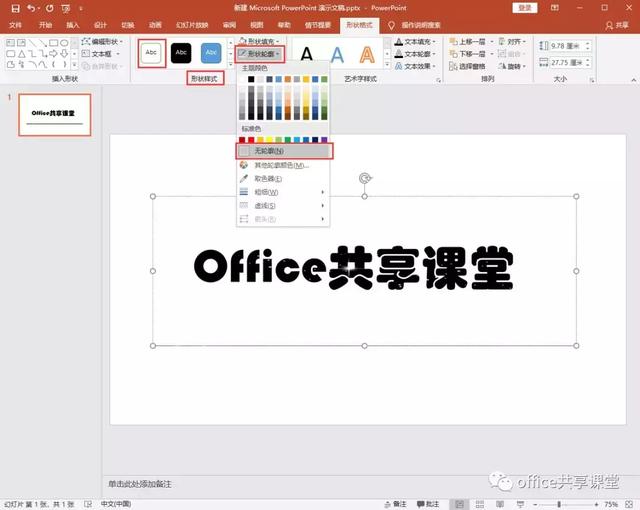Image resolution: width=640 pixels, height=510 pixels.
Task: Open the 虚线 (Dashes) submenu
Action: point(282,206)
